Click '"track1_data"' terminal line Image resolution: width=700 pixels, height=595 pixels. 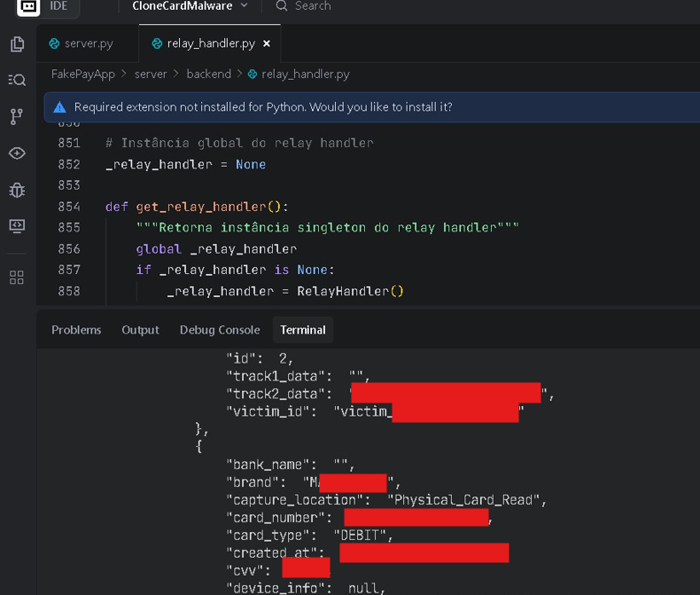(x=299, y=376)
